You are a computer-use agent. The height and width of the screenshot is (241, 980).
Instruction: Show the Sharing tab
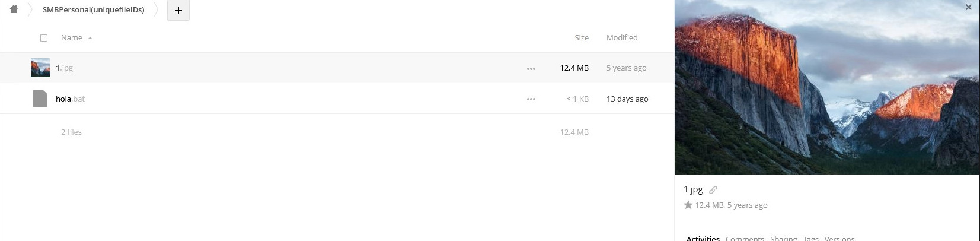point(783,238)
